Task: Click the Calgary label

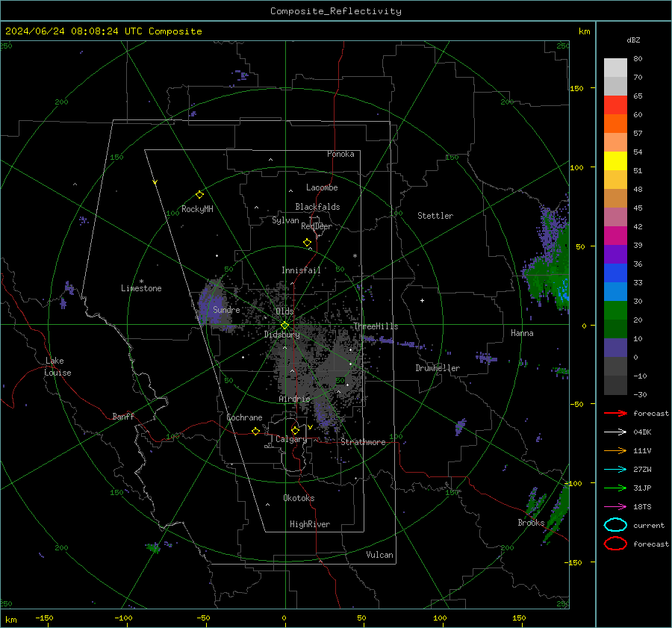Action: 291,439
